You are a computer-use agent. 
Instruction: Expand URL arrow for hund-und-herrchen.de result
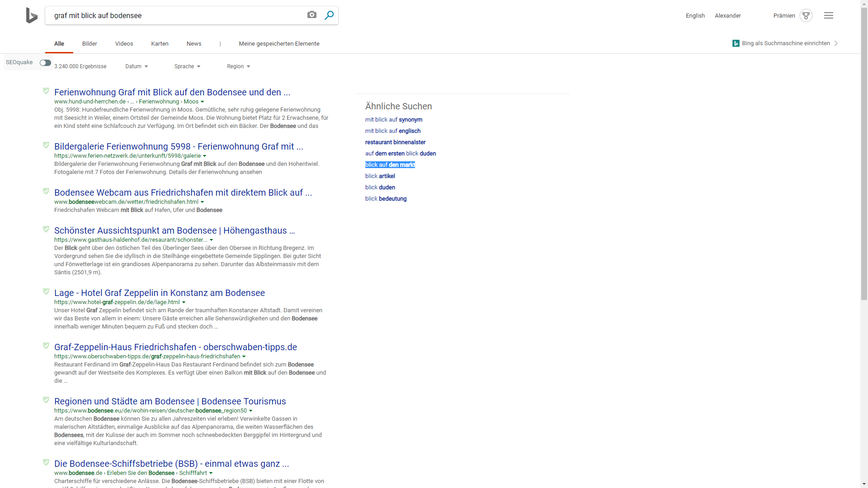point(202,102)
